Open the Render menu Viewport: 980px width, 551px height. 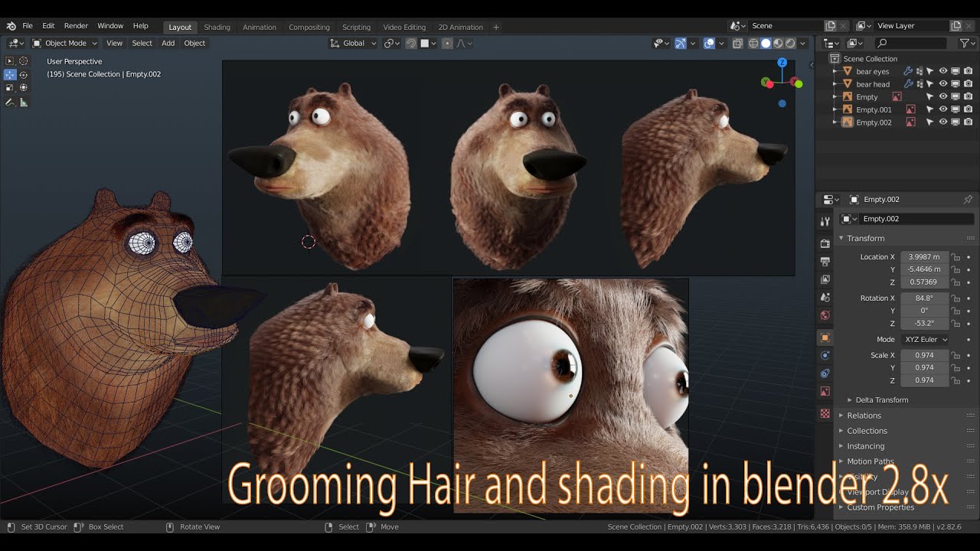[76, 26]
